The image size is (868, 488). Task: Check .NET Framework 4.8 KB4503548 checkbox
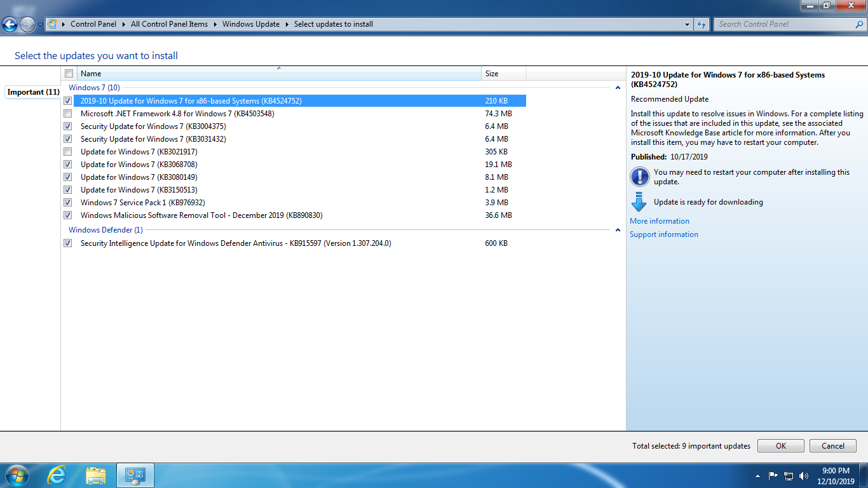tap(68, 114)
